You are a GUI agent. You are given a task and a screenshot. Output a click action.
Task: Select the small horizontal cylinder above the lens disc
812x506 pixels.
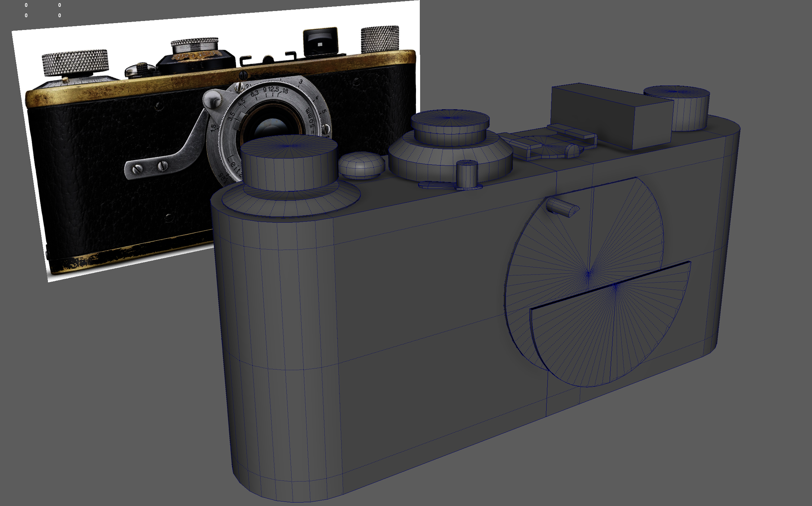point(562,207)
